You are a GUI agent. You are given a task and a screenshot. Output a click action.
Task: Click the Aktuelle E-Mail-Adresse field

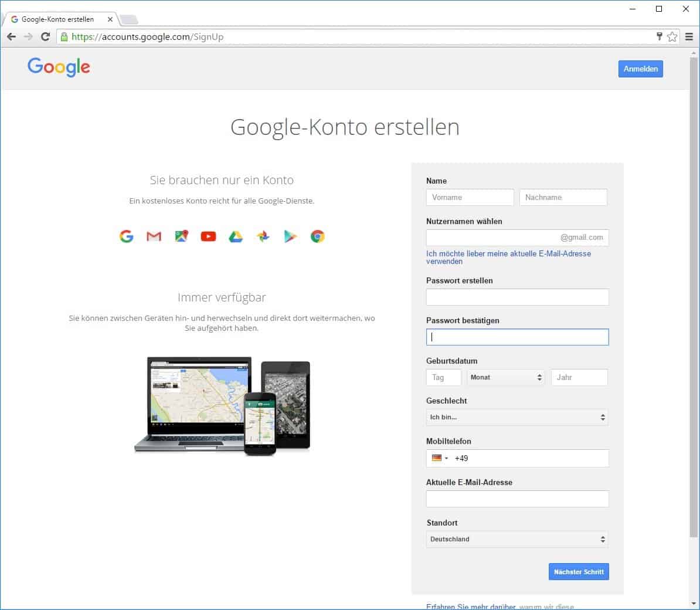[518, 499]
